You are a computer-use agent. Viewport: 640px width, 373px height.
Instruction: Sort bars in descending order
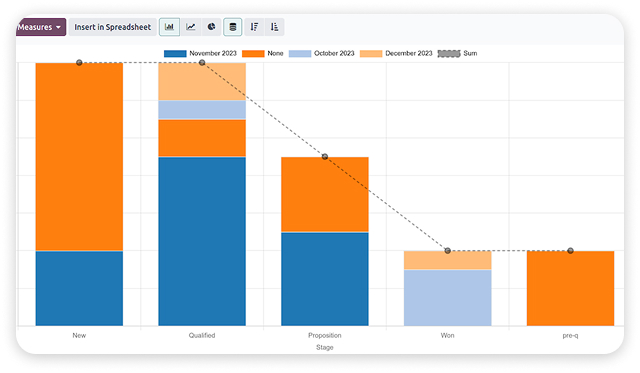(x=254, y=27)
